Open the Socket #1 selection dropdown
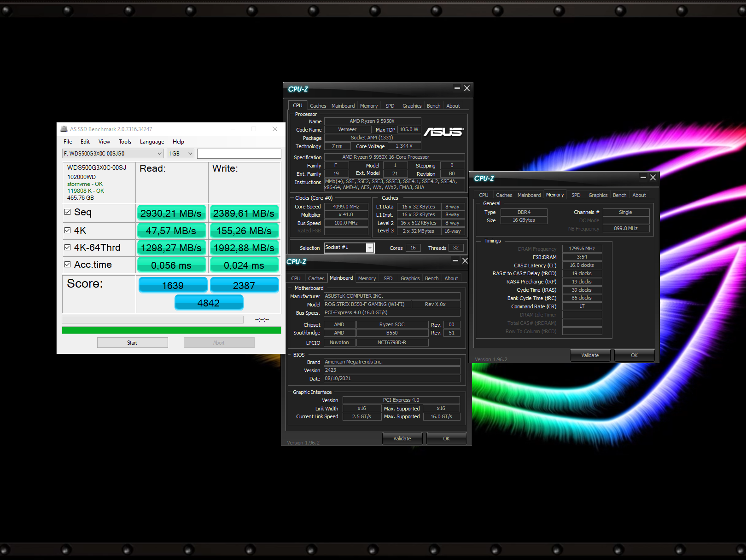 coord(349,248)
